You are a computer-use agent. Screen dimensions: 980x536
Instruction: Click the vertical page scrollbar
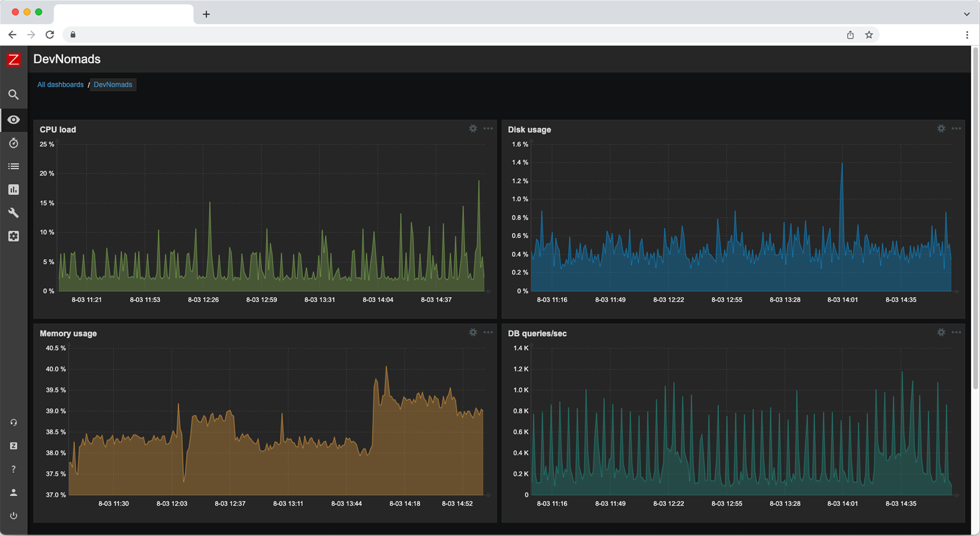click(975, 218)
